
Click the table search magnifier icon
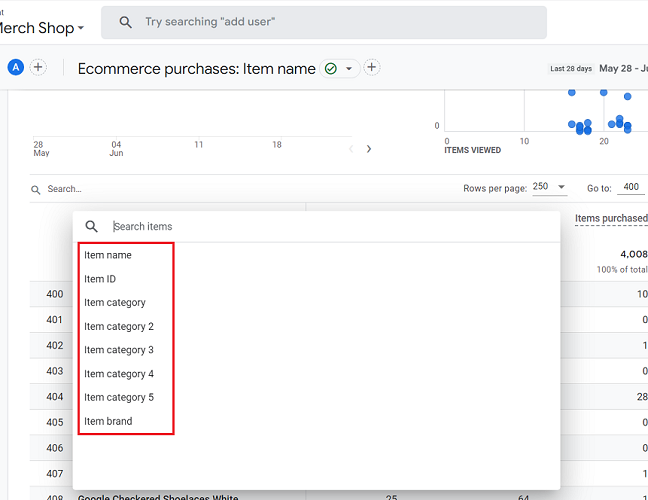pos(36,190)
